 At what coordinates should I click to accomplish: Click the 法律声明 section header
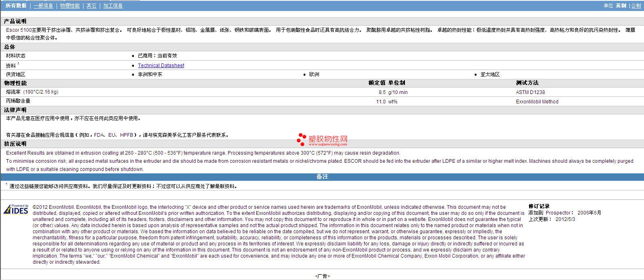[15, 110]
